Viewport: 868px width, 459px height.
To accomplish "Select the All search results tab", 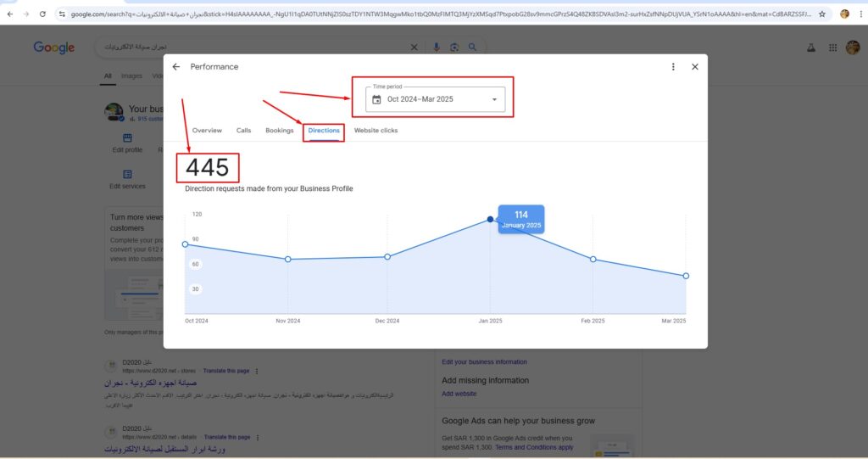I will tap(108, 76).
